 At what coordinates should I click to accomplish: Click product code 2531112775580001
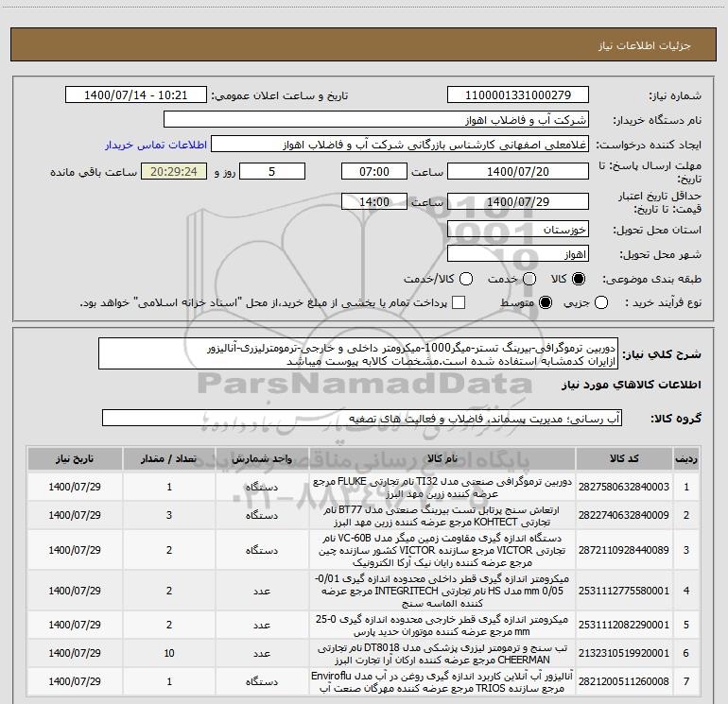click(624, 591)
